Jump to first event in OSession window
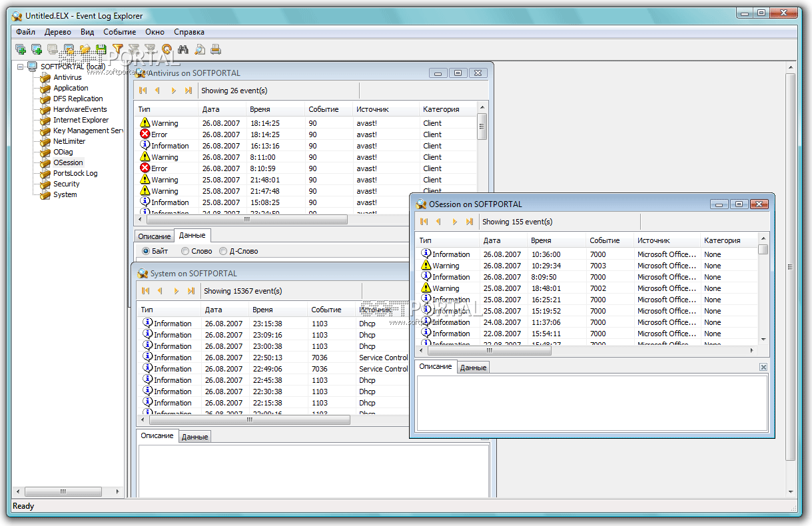Image resolution: width=812 pixels, height=526 pixels. pos(424,222)
